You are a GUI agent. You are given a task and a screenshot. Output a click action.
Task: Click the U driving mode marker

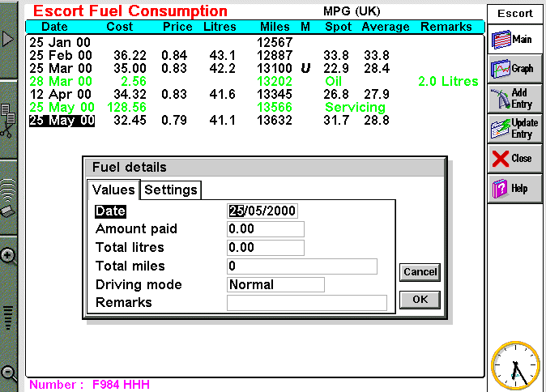click(x=305, y=68)
